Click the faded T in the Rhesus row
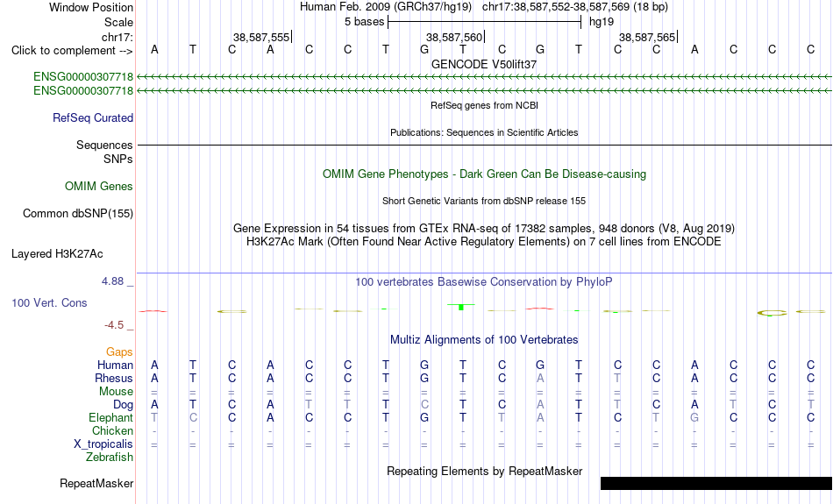 [617, 378]
